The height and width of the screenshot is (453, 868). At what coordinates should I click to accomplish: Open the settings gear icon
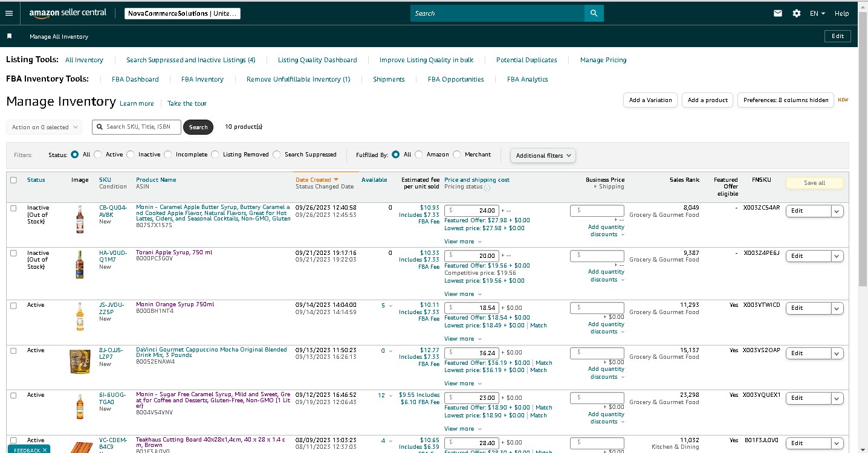point(797,13)
